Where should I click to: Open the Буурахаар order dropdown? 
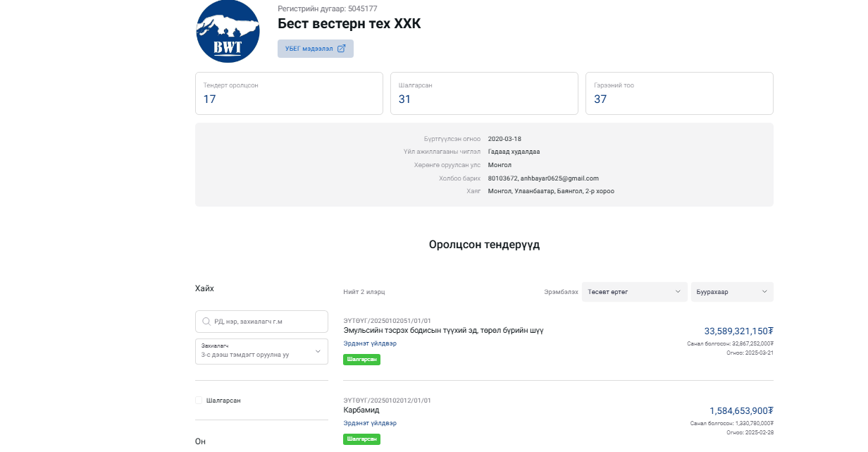[731, 292]
